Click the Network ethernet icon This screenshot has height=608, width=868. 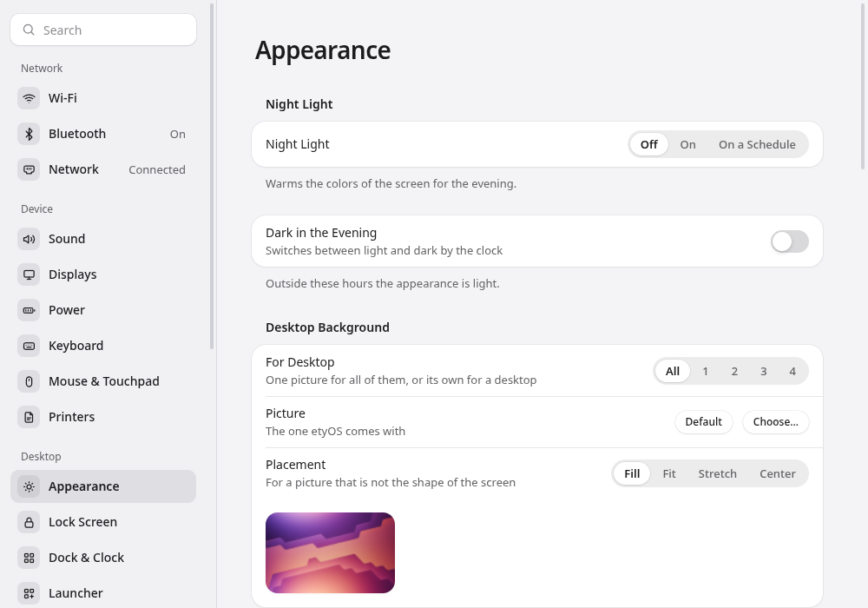(29, 169)
